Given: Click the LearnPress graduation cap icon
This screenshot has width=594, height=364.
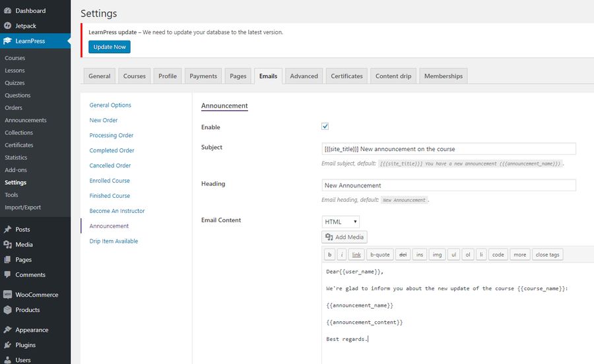Looking at the screenshot, I should point(7,41).
